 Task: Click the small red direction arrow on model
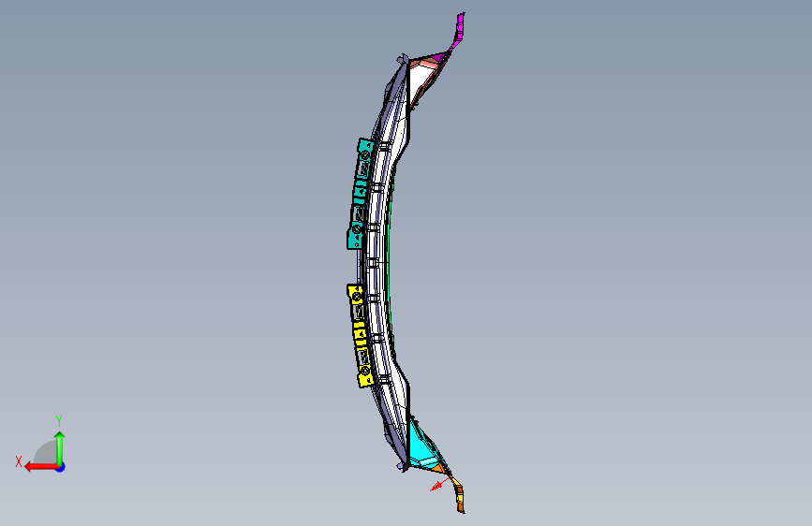pos(439,485)
